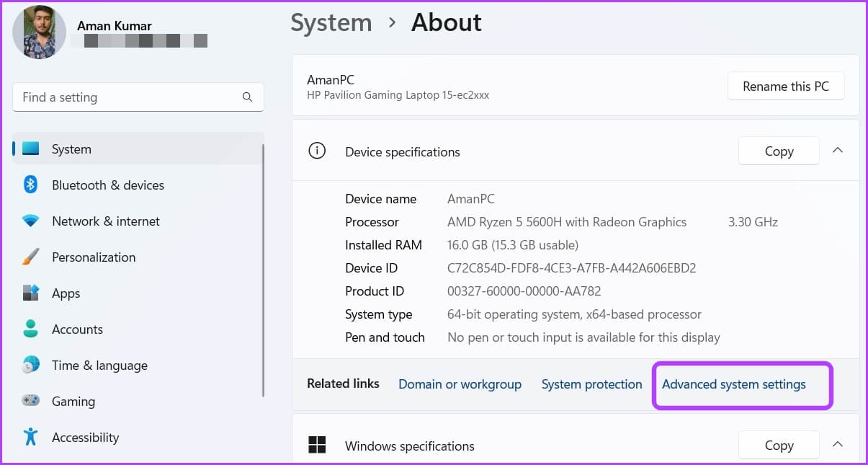Click the Find a setting search field
868x465 pixels.
[x=138, y=97]
